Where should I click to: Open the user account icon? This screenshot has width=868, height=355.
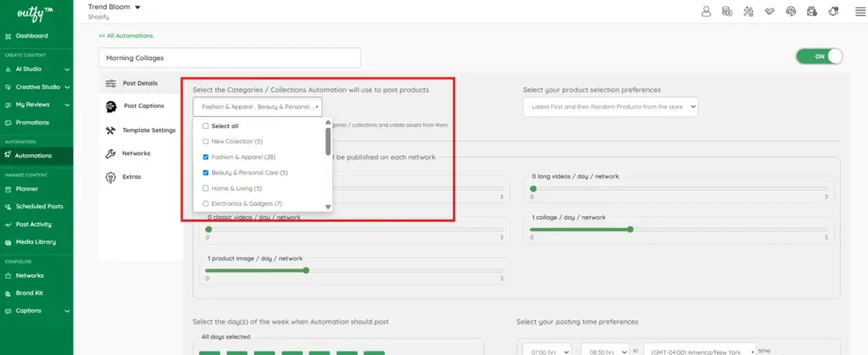tap(706, 11)
